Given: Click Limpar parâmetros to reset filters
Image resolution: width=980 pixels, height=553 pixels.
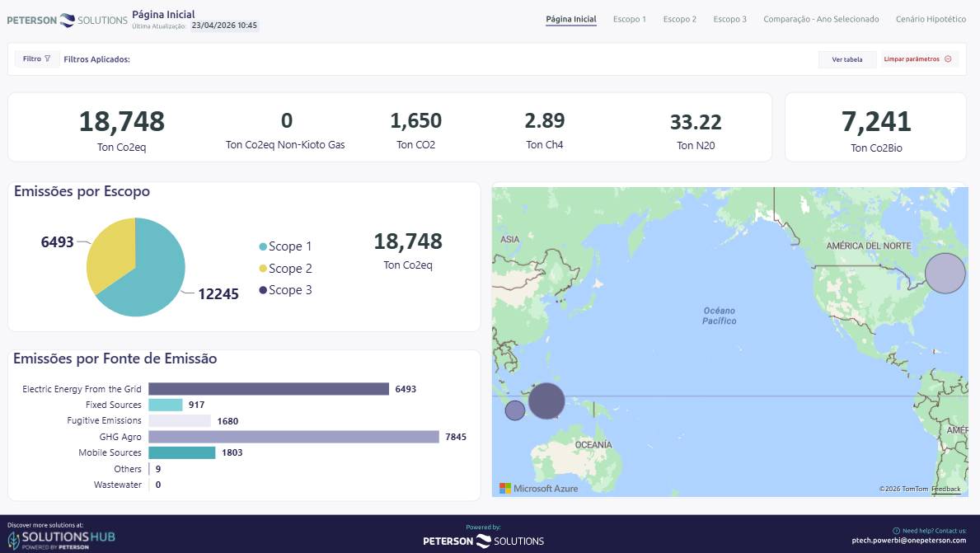Looking at the screenshot, I should (917, 59).
